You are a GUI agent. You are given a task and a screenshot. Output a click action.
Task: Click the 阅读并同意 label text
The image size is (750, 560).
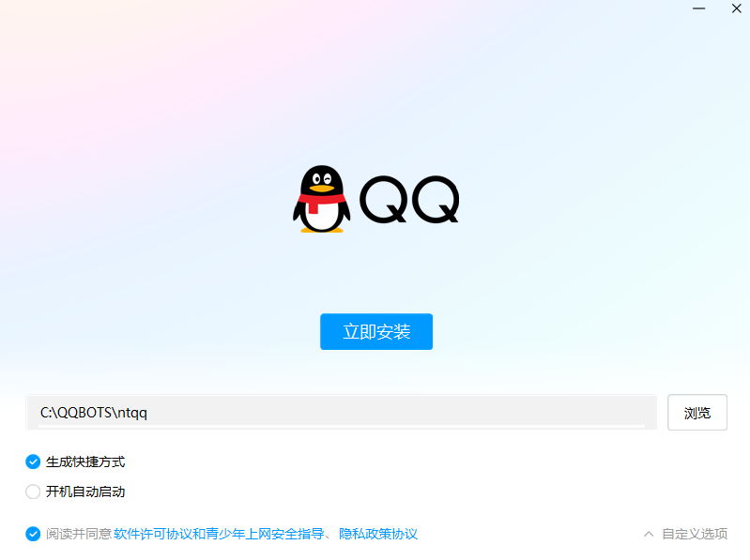[79, 534]
